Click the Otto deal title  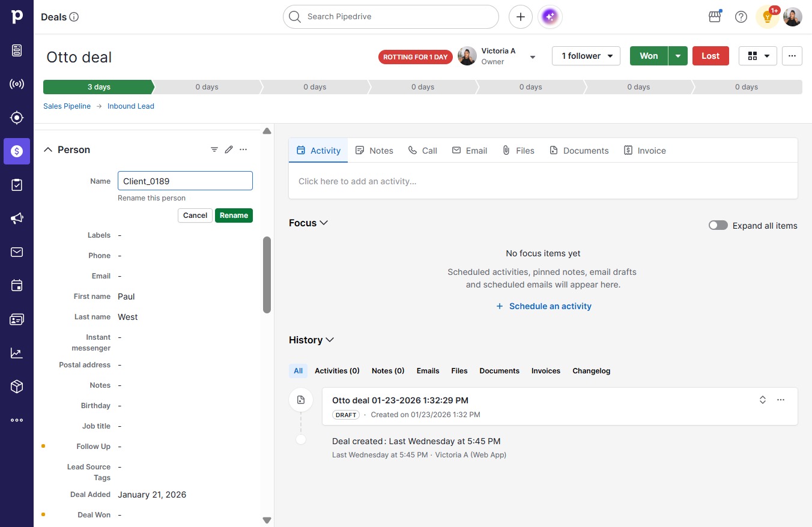(x=79, y=57)
